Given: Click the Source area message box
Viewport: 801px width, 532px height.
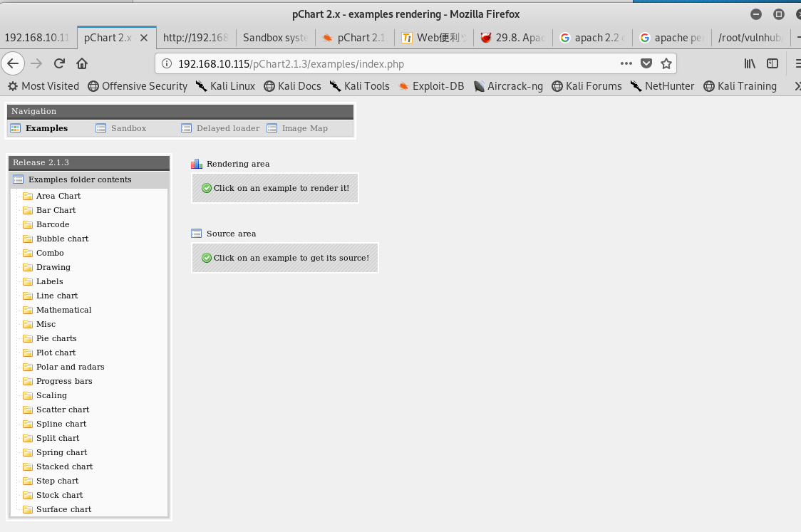Looking at the screenshot, I should tap(285, 258).
